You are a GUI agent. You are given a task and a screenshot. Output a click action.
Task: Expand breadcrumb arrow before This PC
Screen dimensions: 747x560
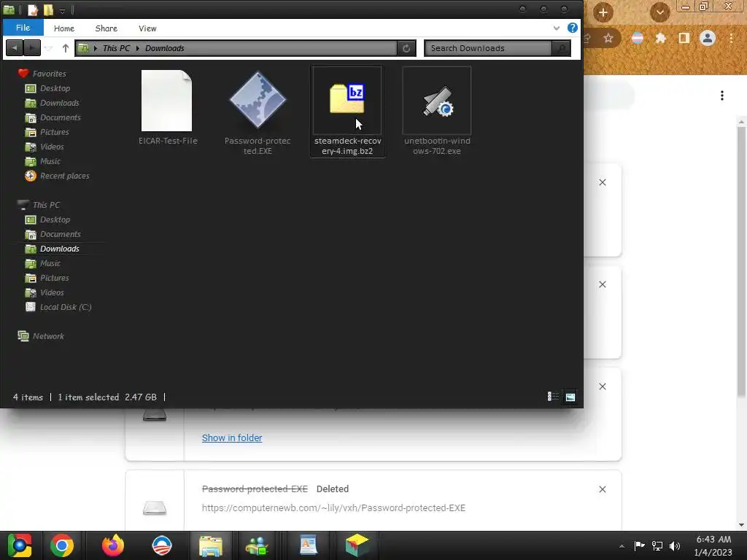pyautogui.click(x=96, y=48)
